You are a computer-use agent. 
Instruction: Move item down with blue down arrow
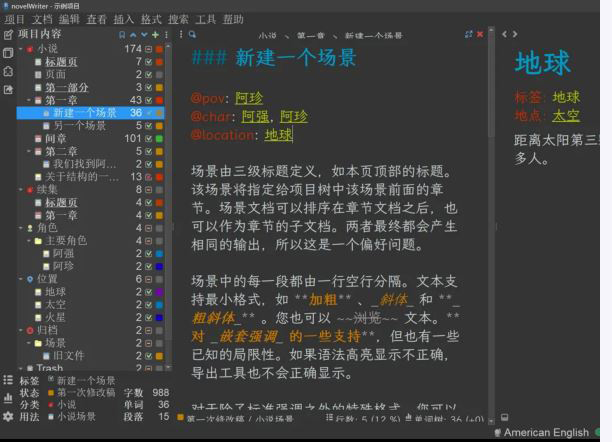tap(144, 35)
